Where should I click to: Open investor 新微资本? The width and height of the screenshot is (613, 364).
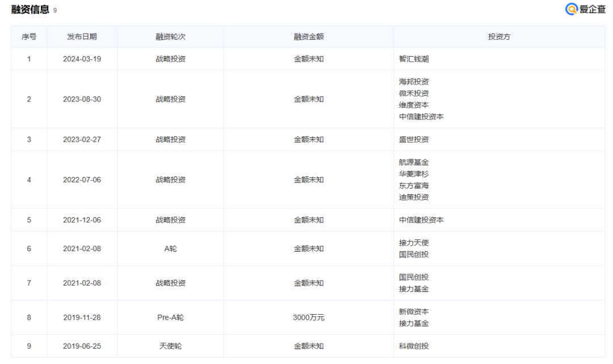tap(414, 312)
